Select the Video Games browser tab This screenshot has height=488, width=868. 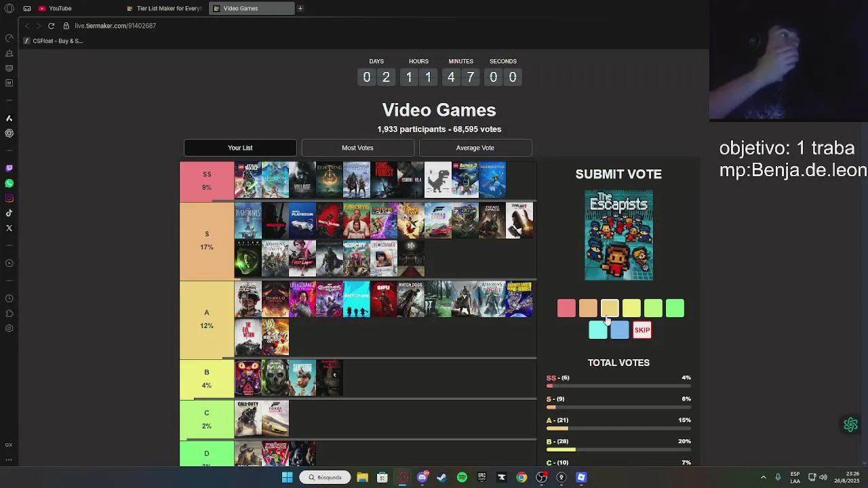251,8
